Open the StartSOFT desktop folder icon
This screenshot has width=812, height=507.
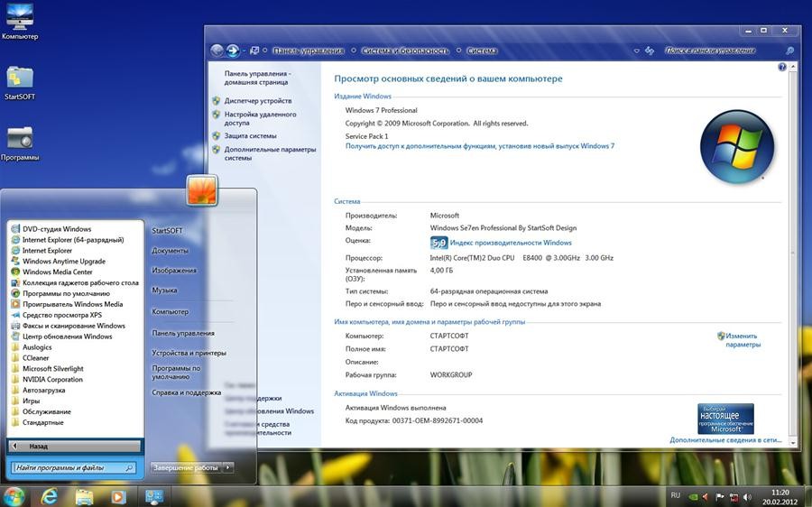pyautogui.click(x=20, y=83)
